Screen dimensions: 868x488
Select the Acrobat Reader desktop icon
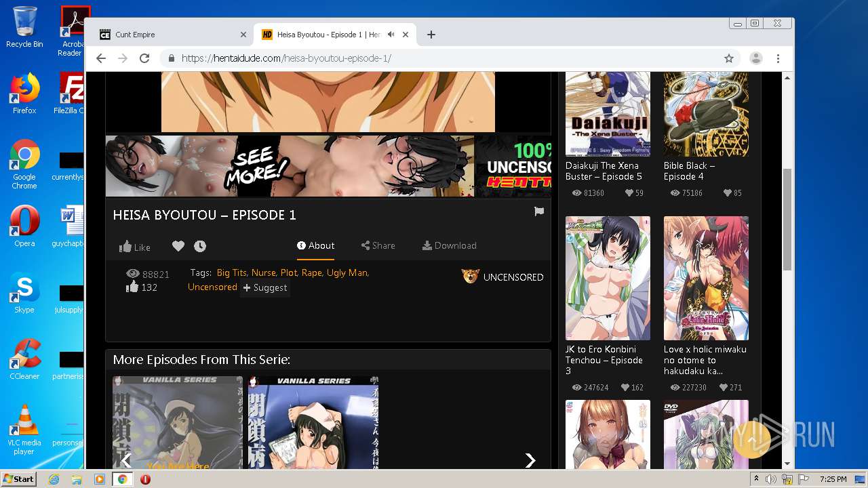71,30
